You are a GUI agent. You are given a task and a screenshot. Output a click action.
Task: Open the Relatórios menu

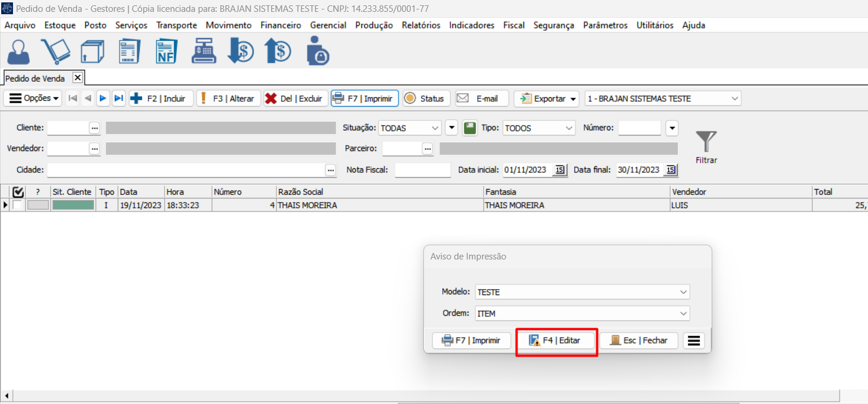420,25
